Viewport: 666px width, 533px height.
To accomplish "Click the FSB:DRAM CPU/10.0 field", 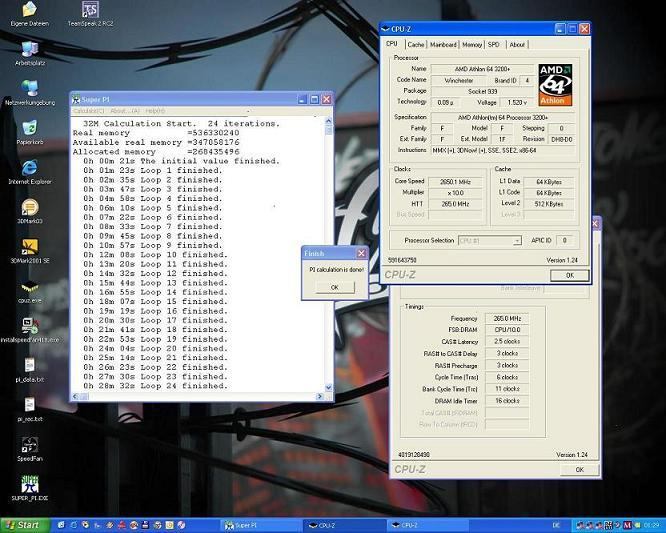I will pyautogui.click(x=507, y=330).
